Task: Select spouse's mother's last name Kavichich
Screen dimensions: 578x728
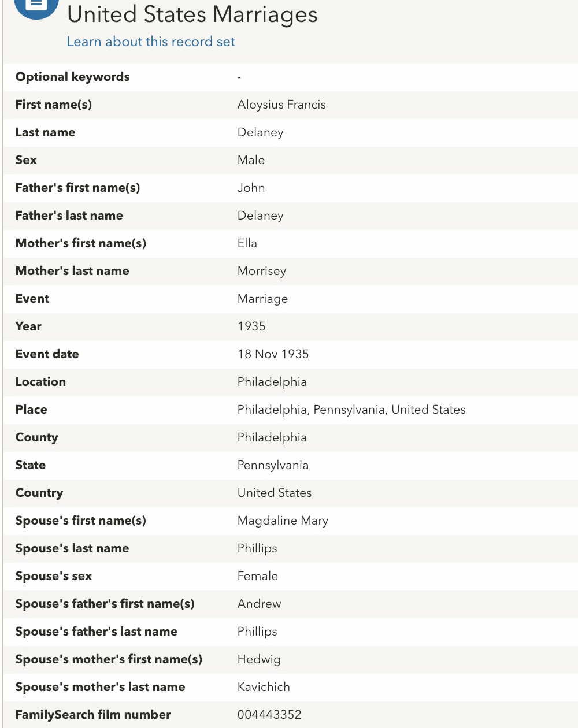Action: [264, 687]
